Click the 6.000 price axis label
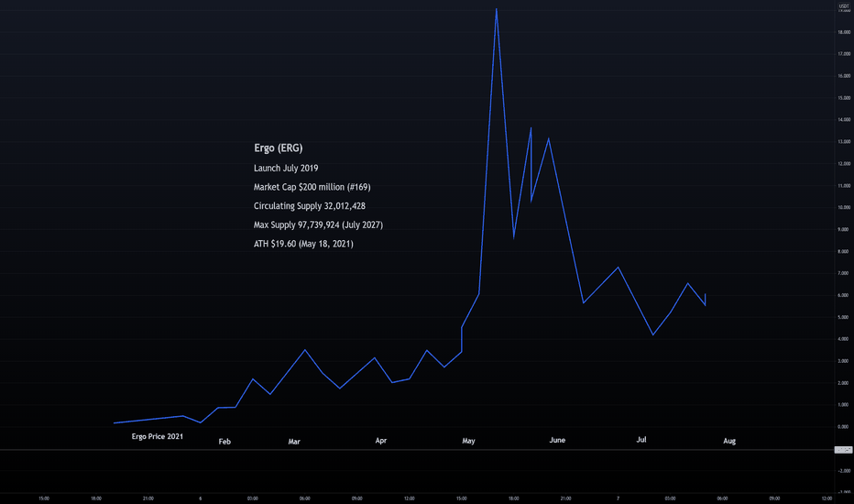The image size is (854, 504). 844,295
